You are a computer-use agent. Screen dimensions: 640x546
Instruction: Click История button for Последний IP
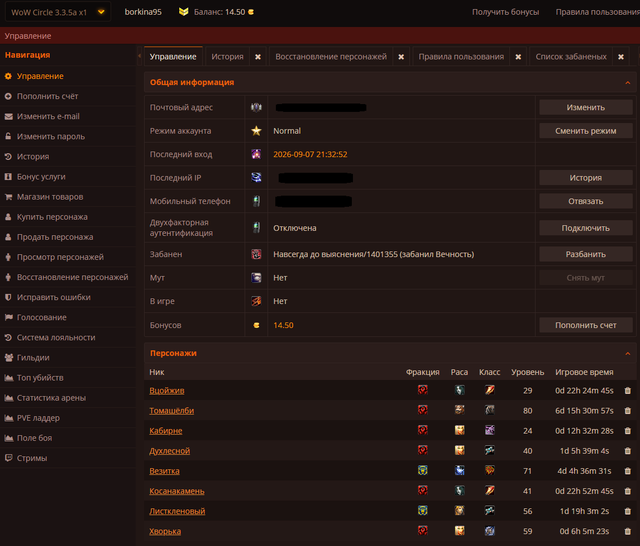pyautogui.click(x=586, y=178)
